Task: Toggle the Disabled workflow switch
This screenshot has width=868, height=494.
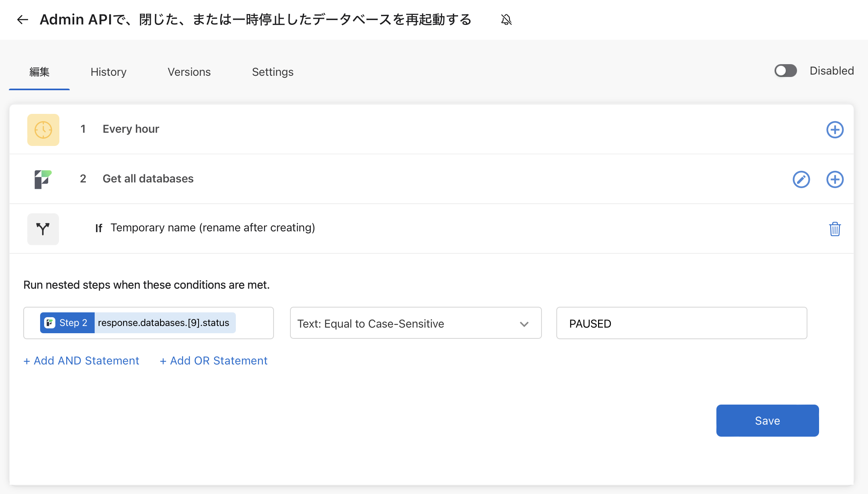Action: [785, 71]
